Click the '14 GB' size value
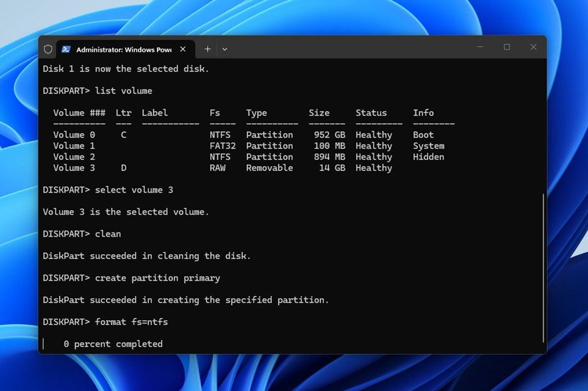588x391 pixels. click(x=332, y=168)
